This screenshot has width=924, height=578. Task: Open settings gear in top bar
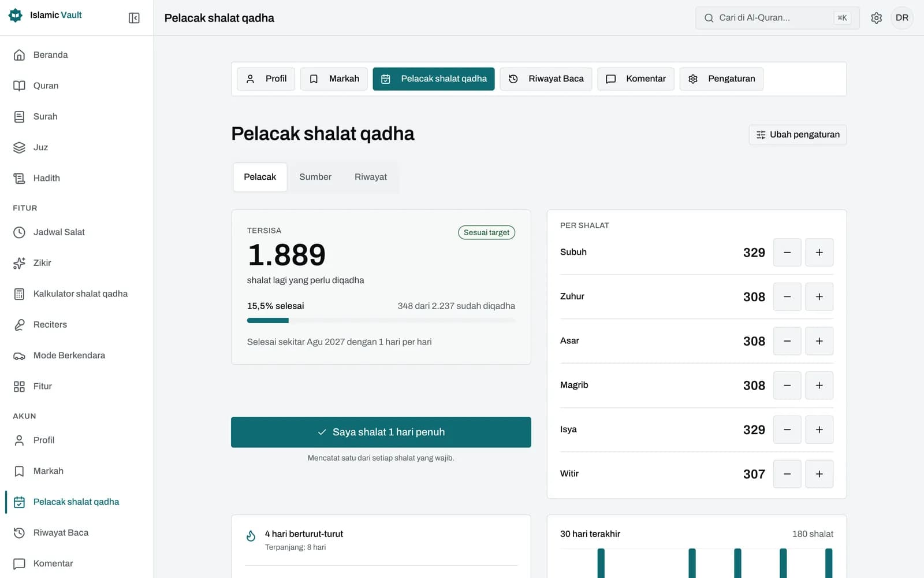point(876,18)
